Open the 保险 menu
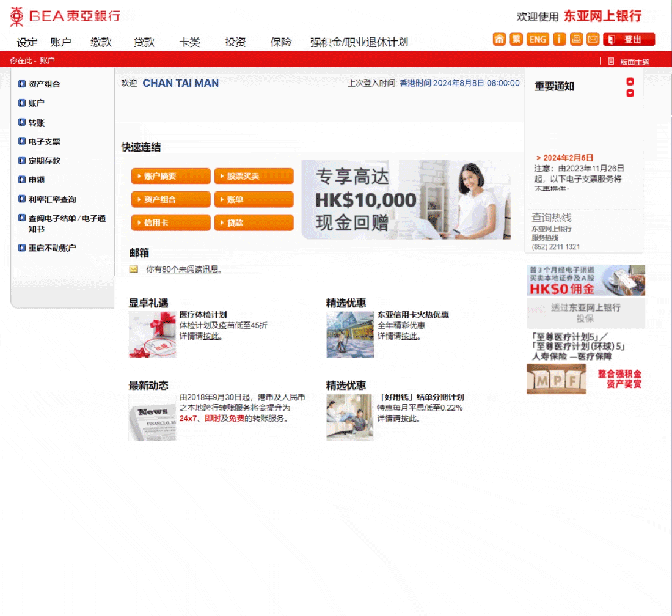This screenshot has width=672, height=616. (x=281, y=42)
